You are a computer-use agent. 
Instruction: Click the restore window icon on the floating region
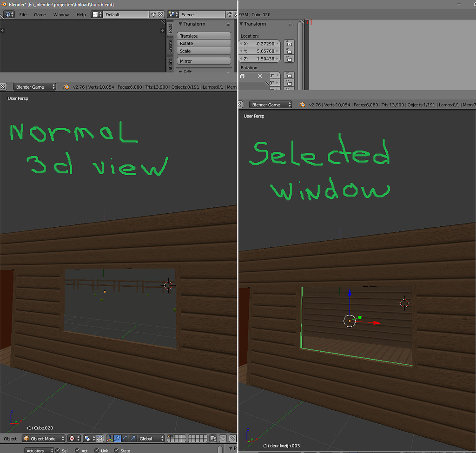(x=242, y=77)
